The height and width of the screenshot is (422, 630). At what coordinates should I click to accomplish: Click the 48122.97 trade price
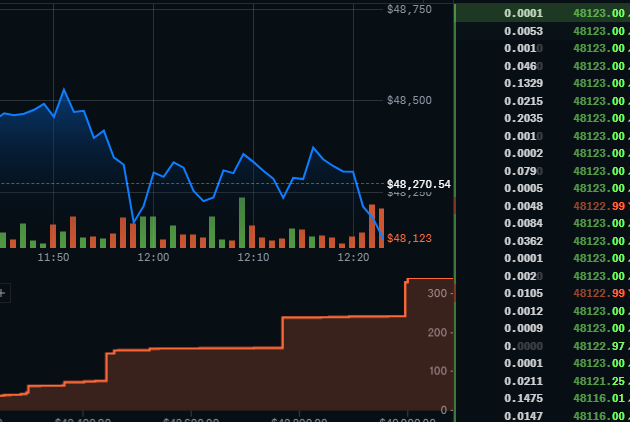tap(599, 346)
